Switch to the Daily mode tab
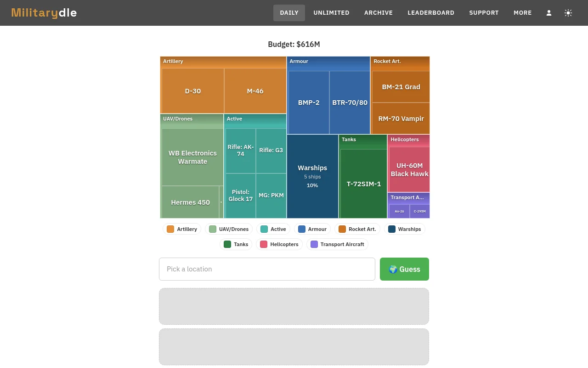Screen dimensions: 588x368 [x=289, y=13]
